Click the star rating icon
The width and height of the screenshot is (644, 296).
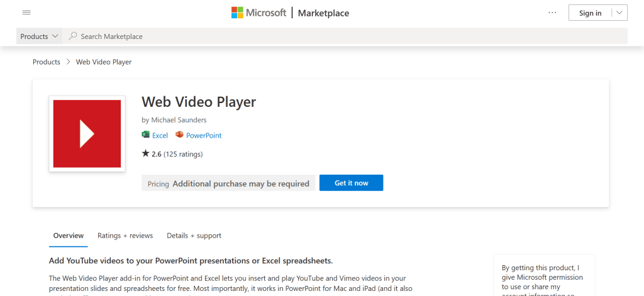click(x=146, y=153)
